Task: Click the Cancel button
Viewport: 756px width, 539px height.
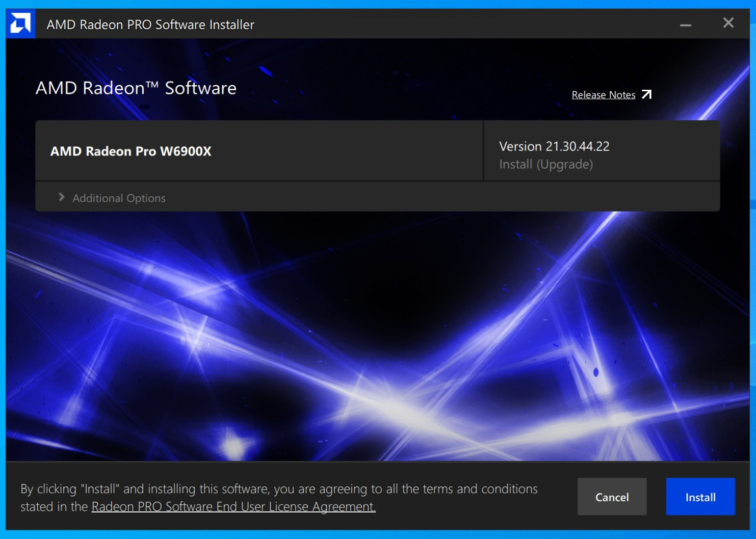Action: tap(612, 497)
